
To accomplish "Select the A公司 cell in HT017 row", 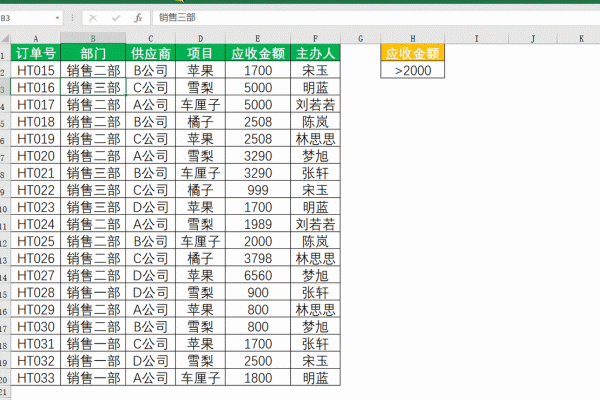I will (x=150, y=104).
